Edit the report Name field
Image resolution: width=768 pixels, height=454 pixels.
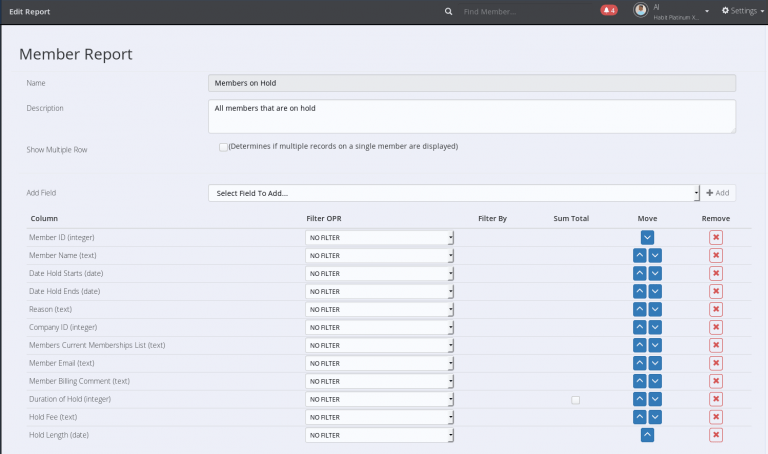click(x=472, y=83)
